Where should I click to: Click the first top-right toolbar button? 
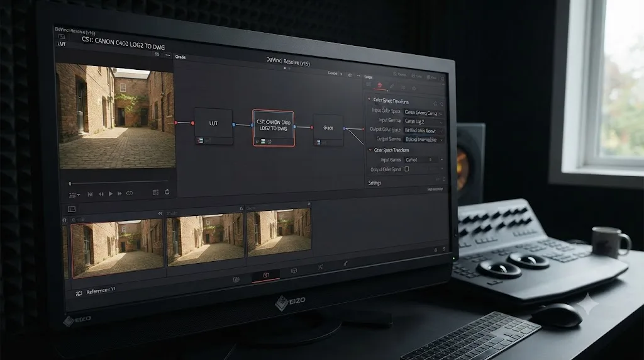point(400,74)
